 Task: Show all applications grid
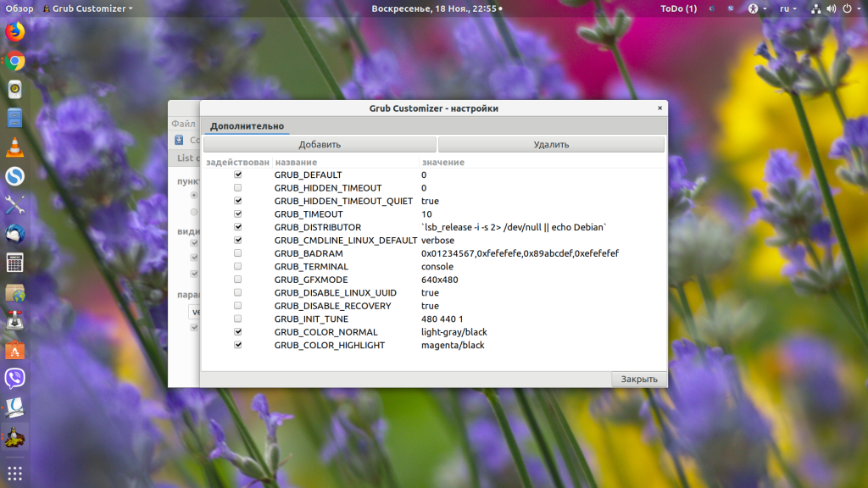[x=14, y=472]
